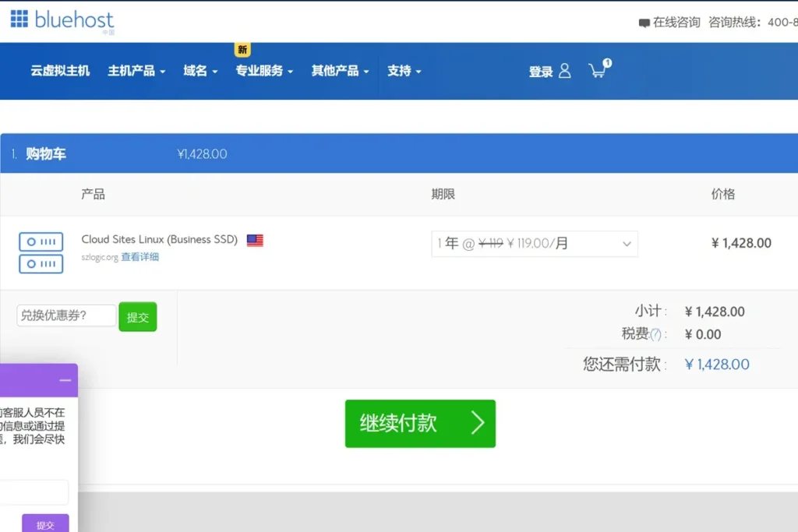Click the US flag icon next to the product name

click(x=255, y=241)
